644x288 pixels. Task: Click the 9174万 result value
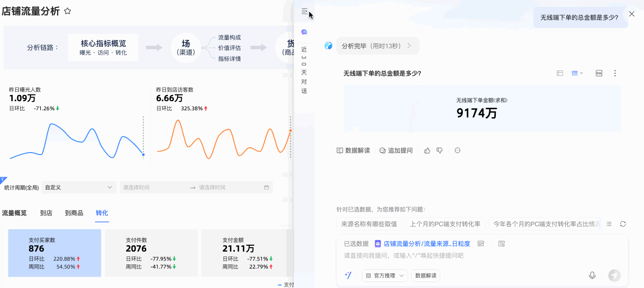coord(477,113)
